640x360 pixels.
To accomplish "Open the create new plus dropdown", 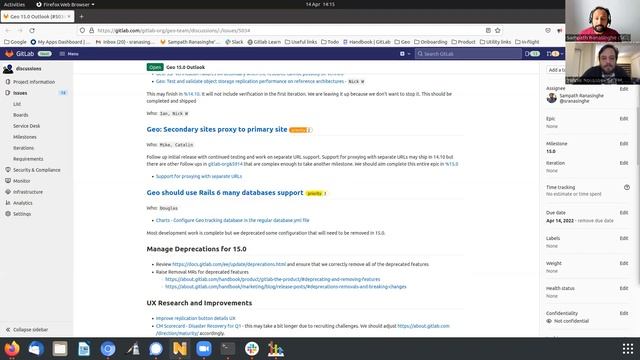I will [405, 54].
